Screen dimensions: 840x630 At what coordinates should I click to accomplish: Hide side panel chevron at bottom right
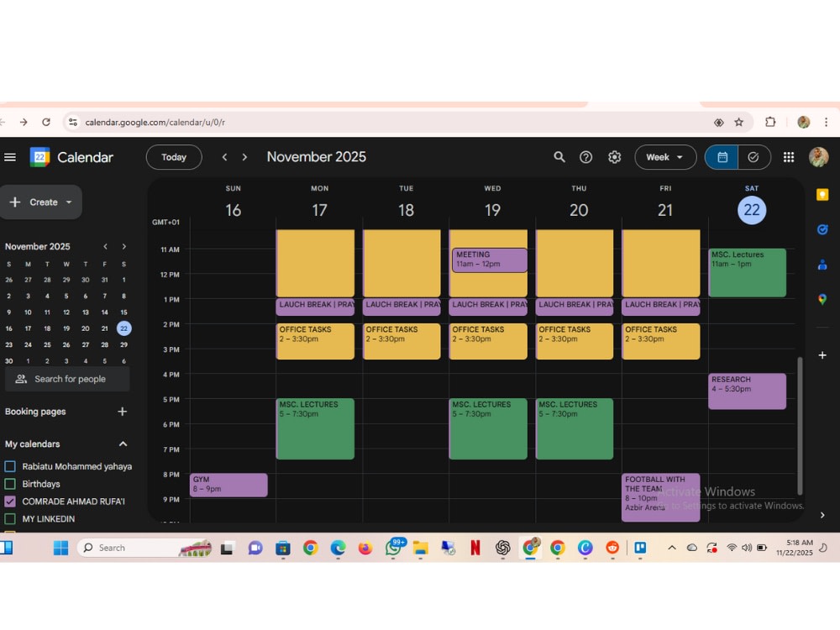(x=822, y=515)
